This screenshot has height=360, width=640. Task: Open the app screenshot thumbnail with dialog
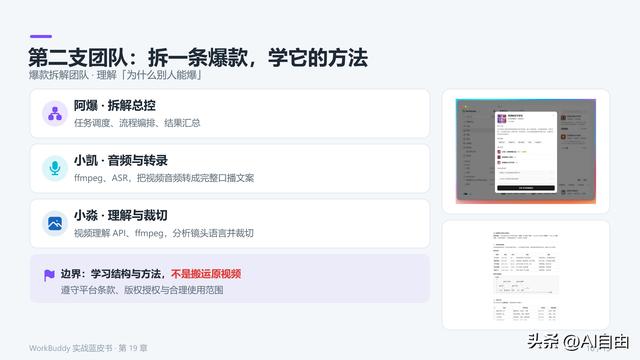[x=526, y=151]
